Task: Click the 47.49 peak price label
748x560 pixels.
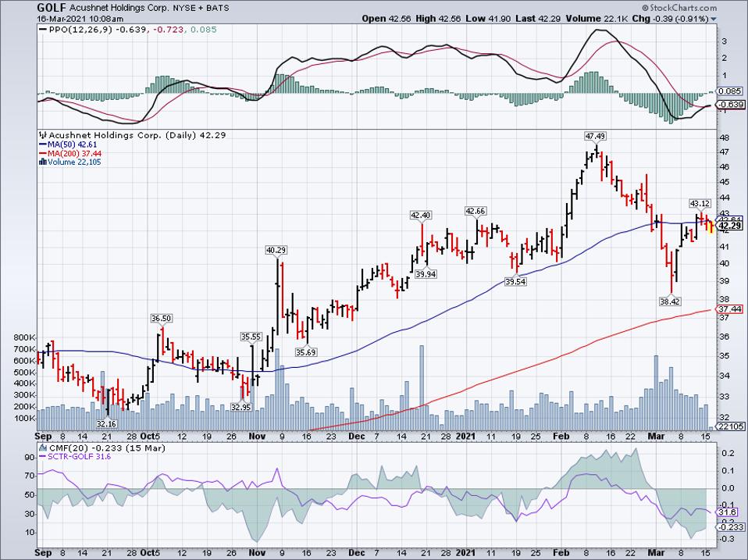Action: pos(595,137)
